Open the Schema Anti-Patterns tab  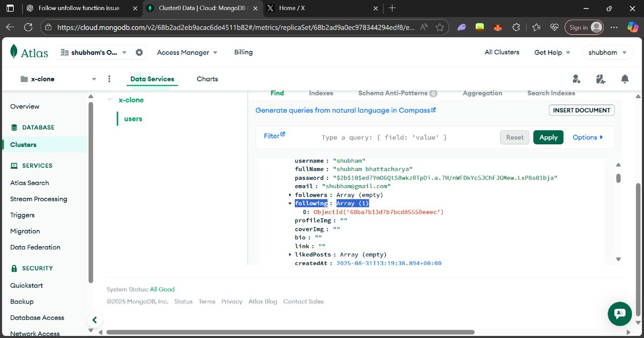(x=398, y=93)
